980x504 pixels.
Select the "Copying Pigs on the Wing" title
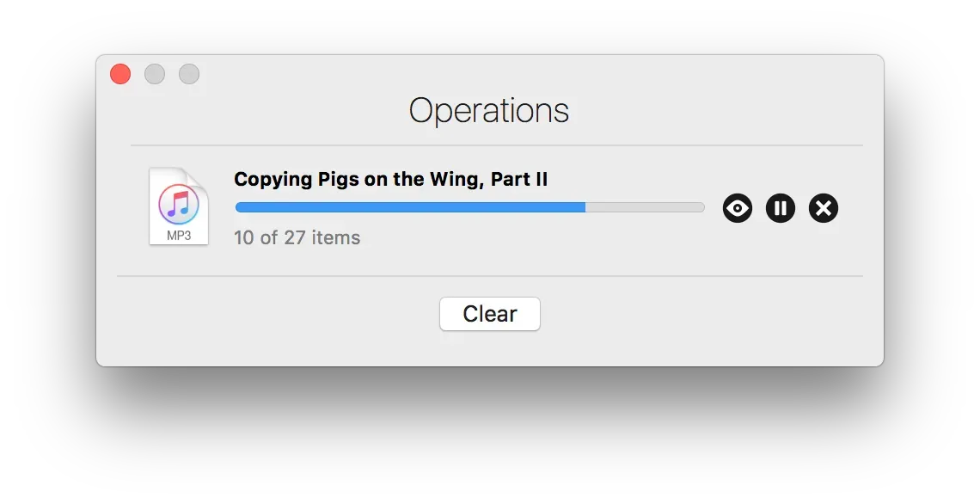pos(391,179)
